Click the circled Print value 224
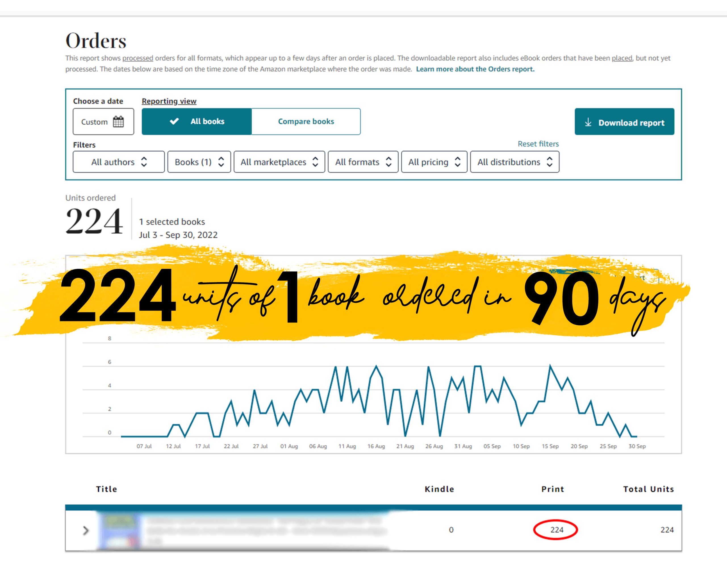Viewport: 727px width, 588px height. coord(557,530)
